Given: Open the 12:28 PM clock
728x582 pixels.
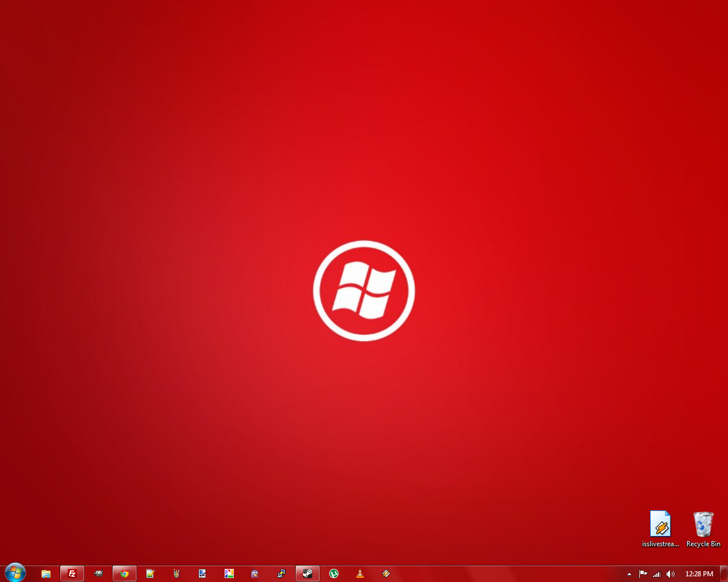Looking at the screenshot, I should tap(699, 574).
